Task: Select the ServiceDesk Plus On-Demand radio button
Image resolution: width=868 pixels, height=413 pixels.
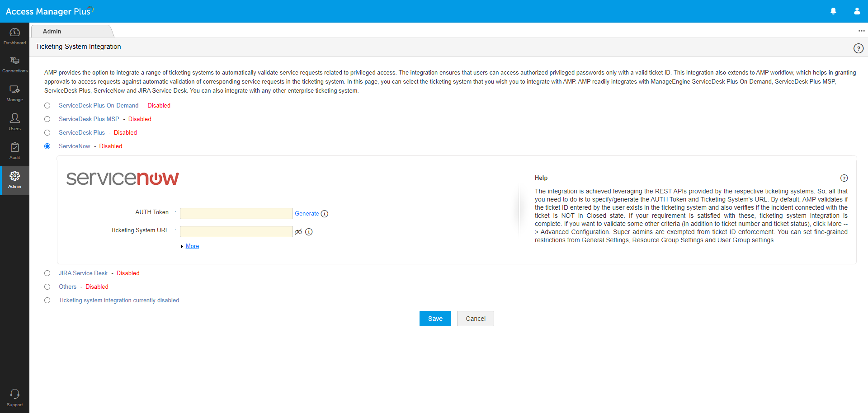Action: [x=47, y=106]
